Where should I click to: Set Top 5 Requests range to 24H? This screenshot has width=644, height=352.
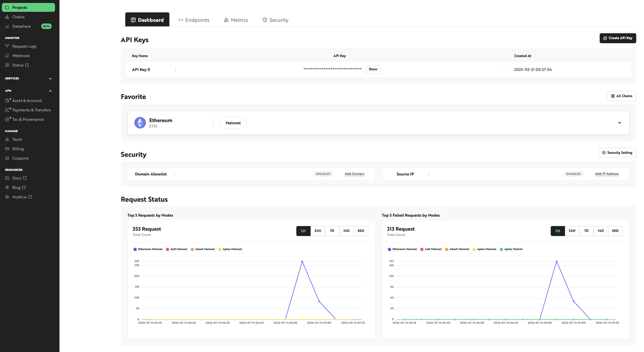pos(318,231)
